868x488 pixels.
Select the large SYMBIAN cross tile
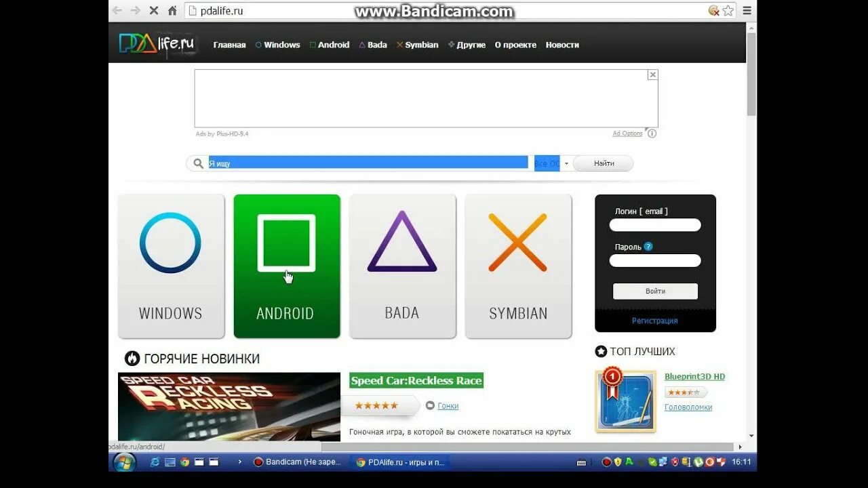tap(518, 266)
